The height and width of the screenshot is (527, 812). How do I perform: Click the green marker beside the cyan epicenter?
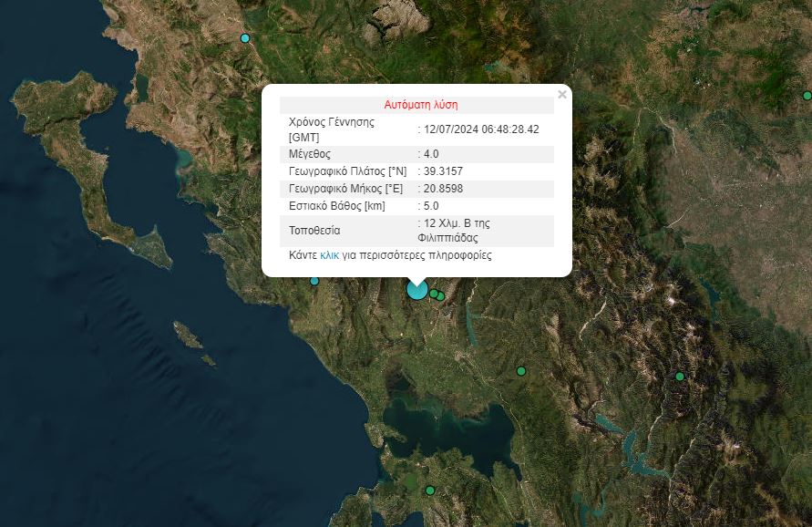(434, 293)
